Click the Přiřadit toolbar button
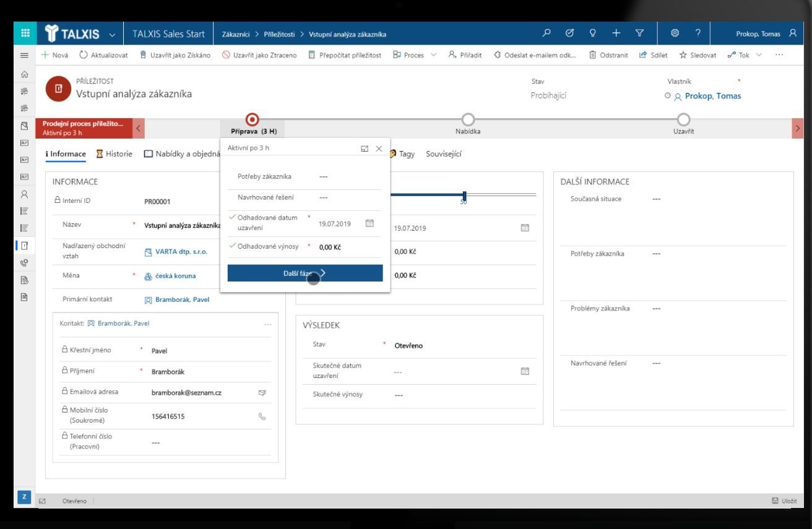The image size is (812, 529). 465,55
